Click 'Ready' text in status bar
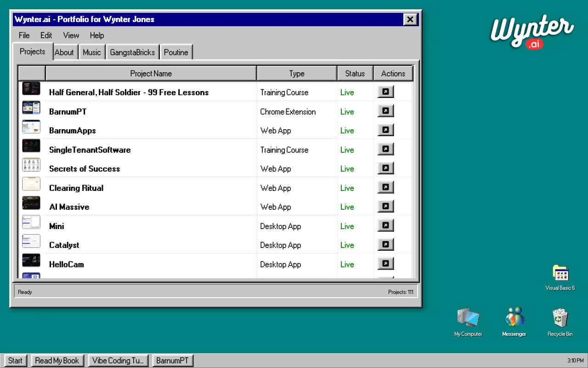The image size is (588, 368). tap(25, 292)
